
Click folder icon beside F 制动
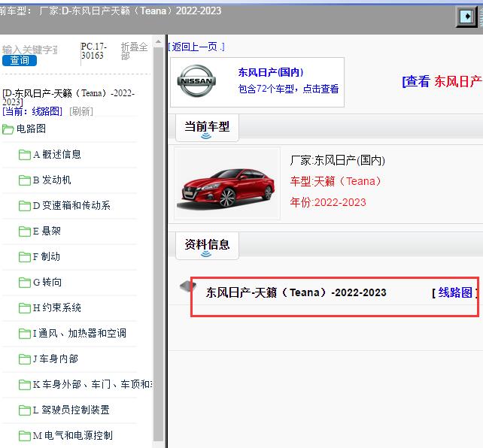tap(25, 257)
